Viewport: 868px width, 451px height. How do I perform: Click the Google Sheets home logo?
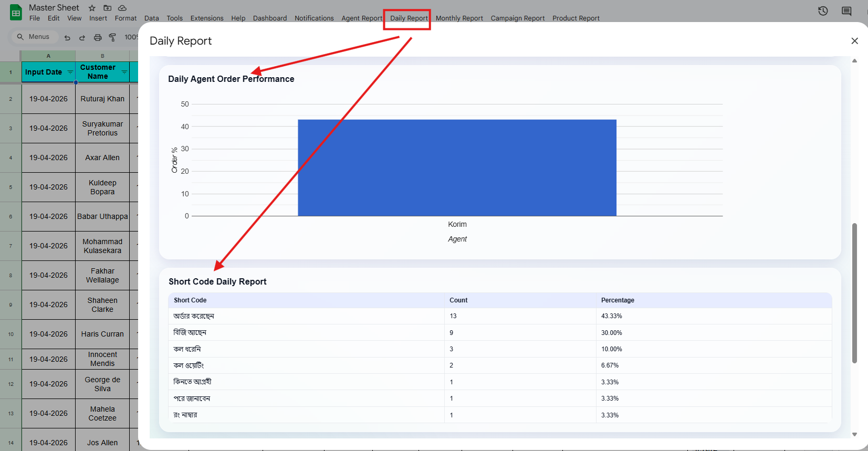click(16, 13)
